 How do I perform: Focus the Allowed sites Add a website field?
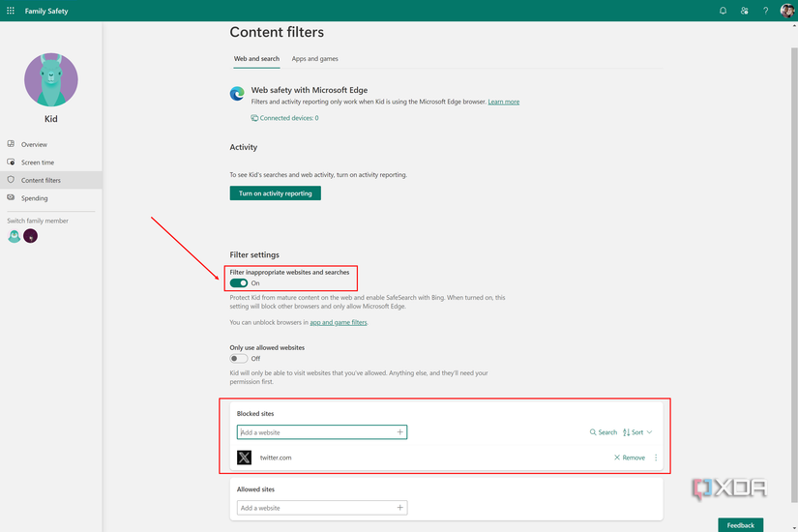(322, 508)
